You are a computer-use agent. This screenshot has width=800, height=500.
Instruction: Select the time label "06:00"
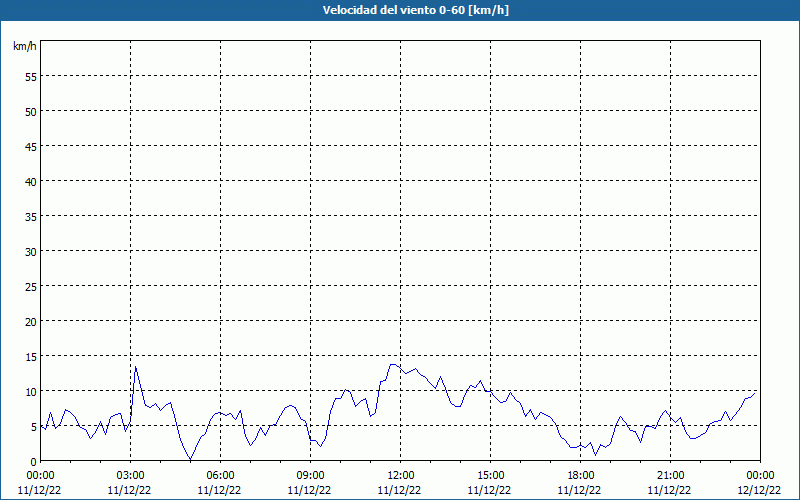pos(220,476)
